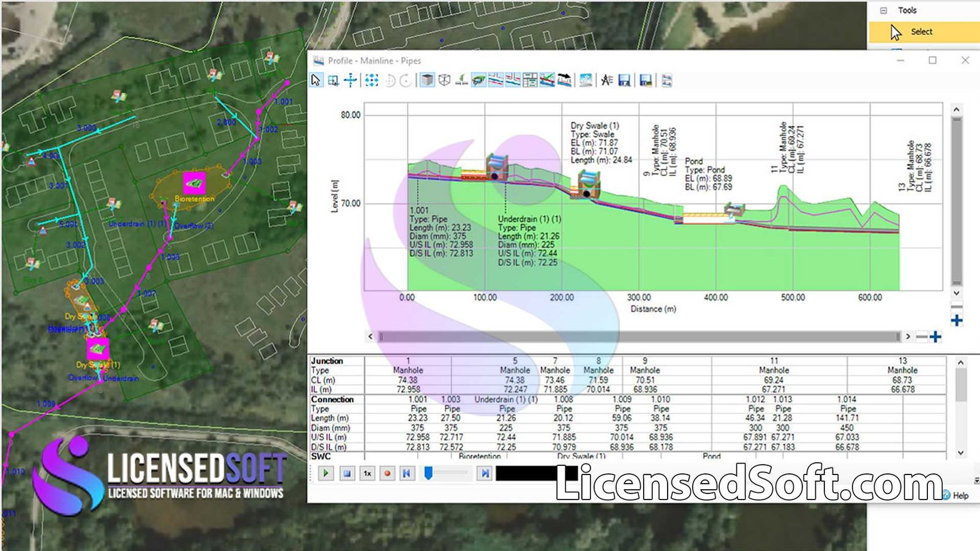Viewport: 980px width, 551px height.
Task: Choose the pan tool in Profile toolbar
Action: 350,80
